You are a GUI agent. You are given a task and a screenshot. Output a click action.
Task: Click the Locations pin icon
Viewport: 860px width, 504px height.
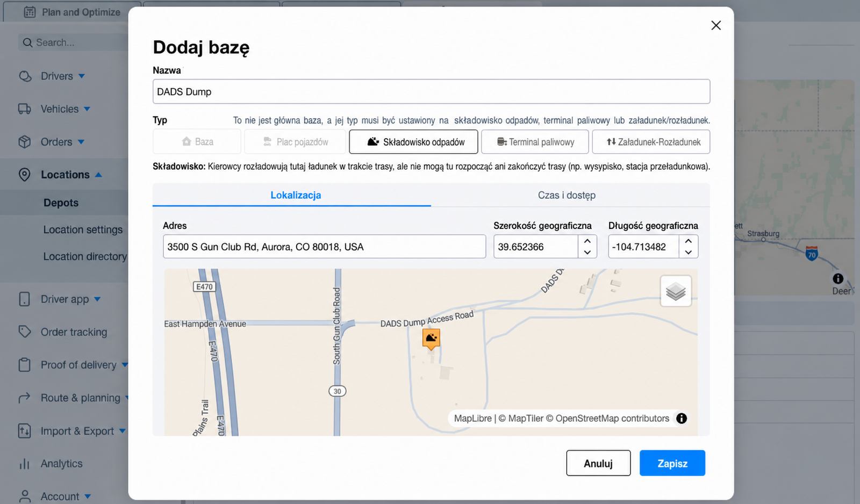(25, 175)
